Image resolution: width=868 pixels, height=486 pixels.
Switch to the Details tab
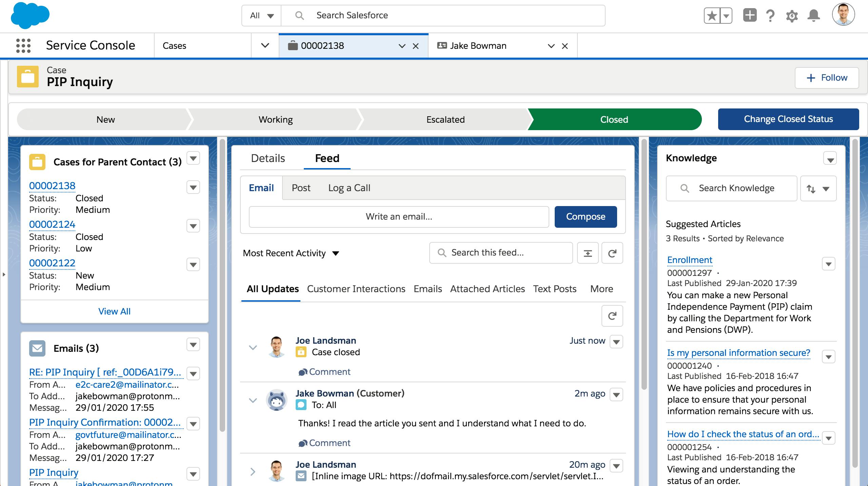268,158
